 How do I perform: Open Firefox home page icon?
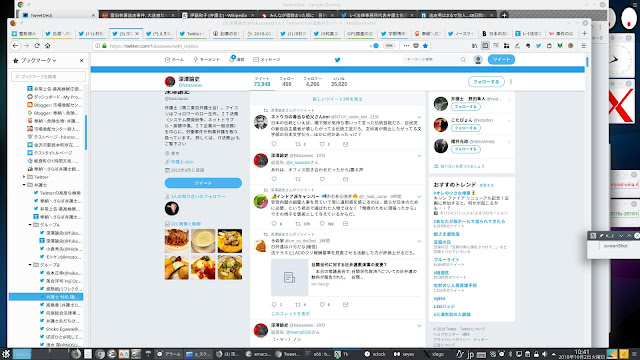click(x=47, y=46)
